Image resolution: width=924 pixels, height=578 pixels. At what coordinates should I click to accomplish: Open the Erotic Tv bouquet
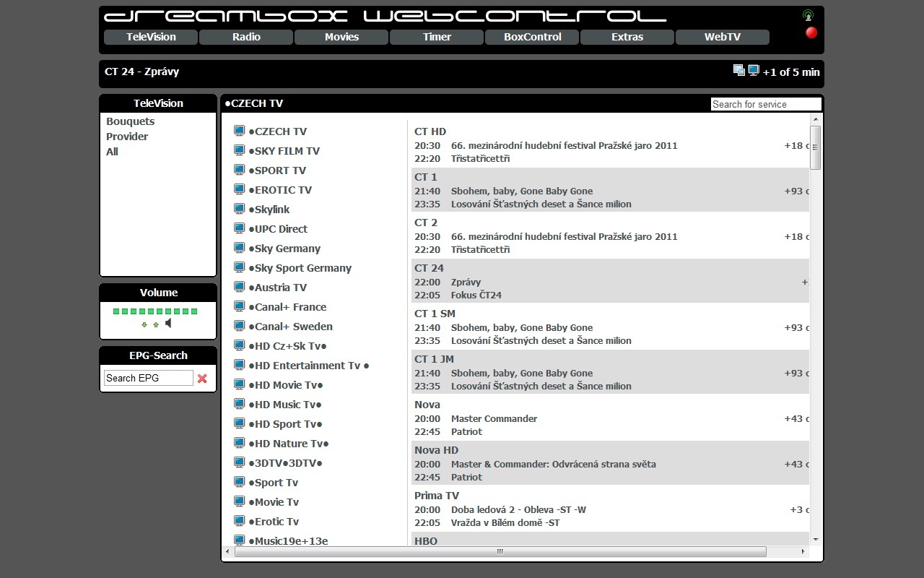click(274, 522)
